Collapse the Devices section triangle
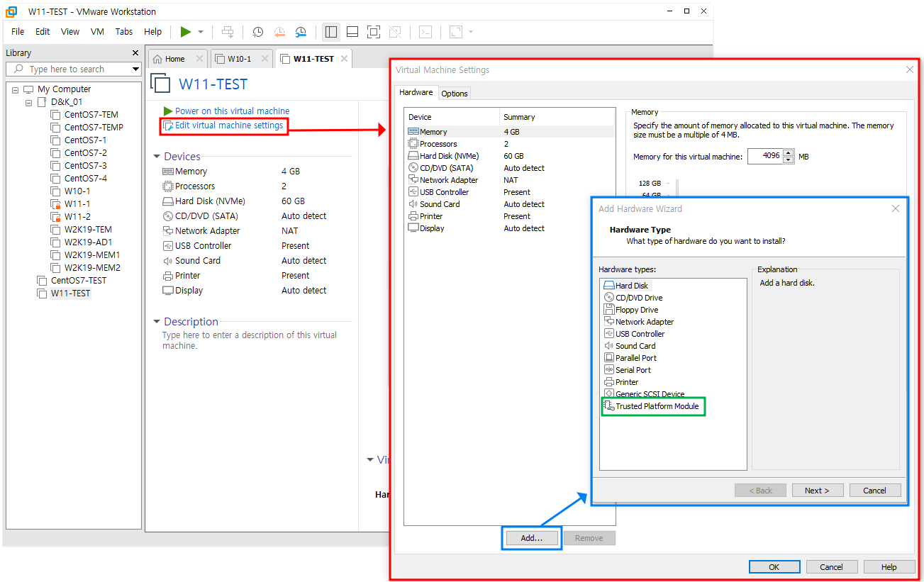This screenshot has height=582, width=924. [x=157, y=157]
